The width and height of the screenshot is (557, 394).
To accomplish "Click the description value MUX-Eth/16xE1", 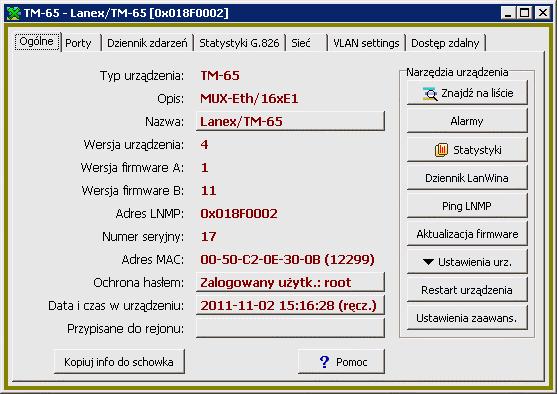I will [249, 98].
